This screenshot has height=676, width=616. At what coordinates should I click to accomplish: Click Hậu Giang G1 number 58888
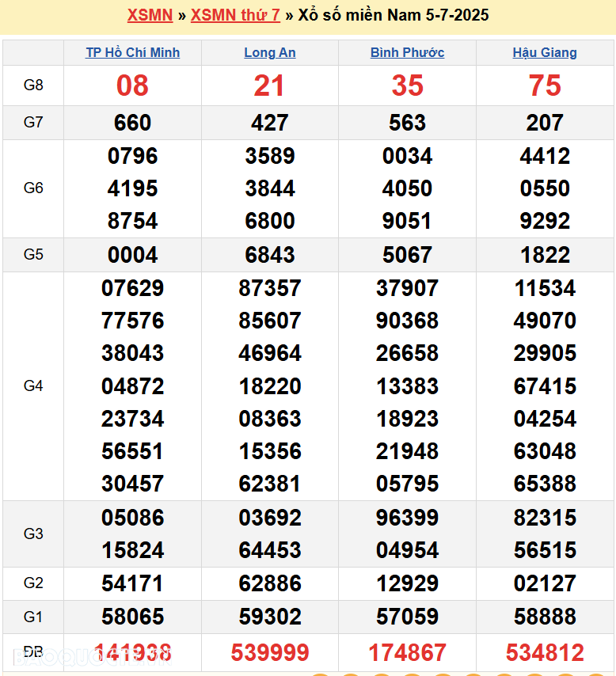(x=545, y=617)
